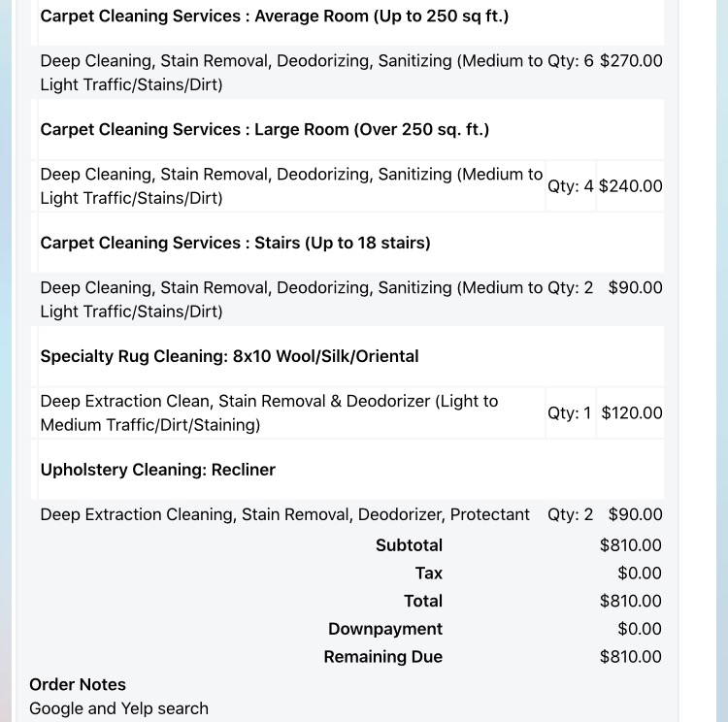Click the $270.00 Average Room price
This screenshot has width=728, height=722.
[x=631, y=61]
